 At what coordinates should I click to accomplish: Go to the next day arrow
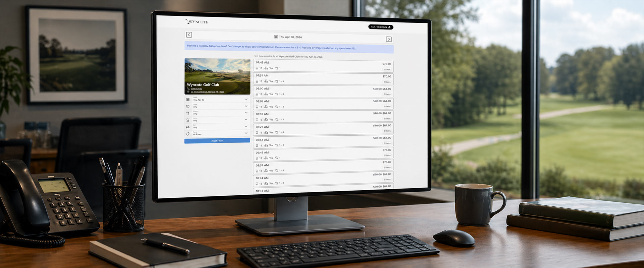point(389,39)
